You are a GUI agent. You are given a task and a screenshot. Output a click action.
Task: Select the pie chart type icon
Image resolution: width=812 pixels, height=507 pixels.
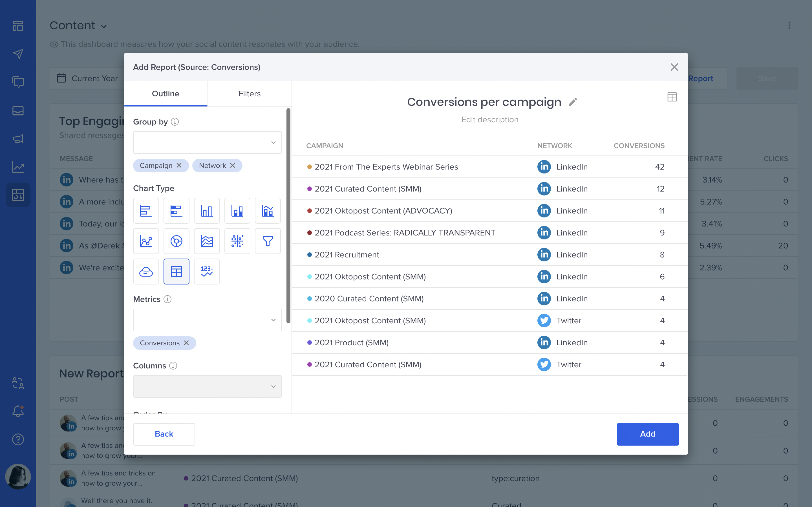[176, 241]
